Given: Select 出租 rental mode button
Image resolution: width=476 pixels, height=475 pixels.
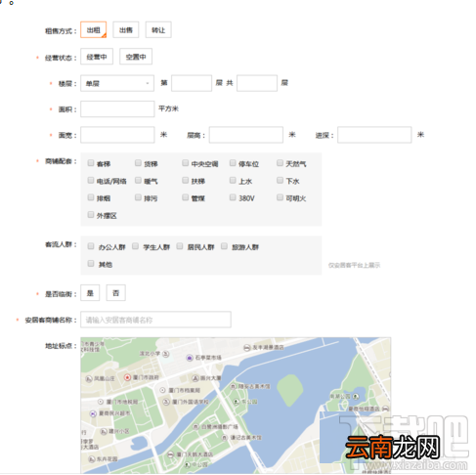Looking at the screenshot, I should tap(94, 30).
